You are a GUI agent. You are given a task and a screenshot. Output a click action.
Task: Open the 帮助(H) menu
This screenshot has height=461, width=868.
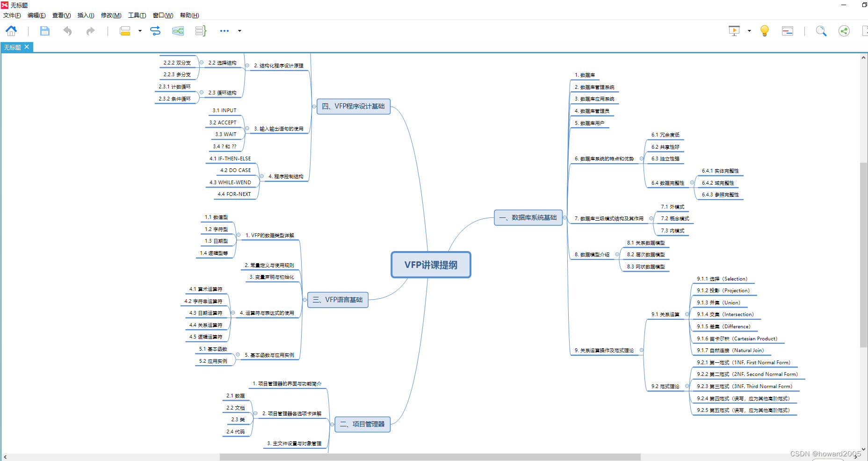(189, 15)
